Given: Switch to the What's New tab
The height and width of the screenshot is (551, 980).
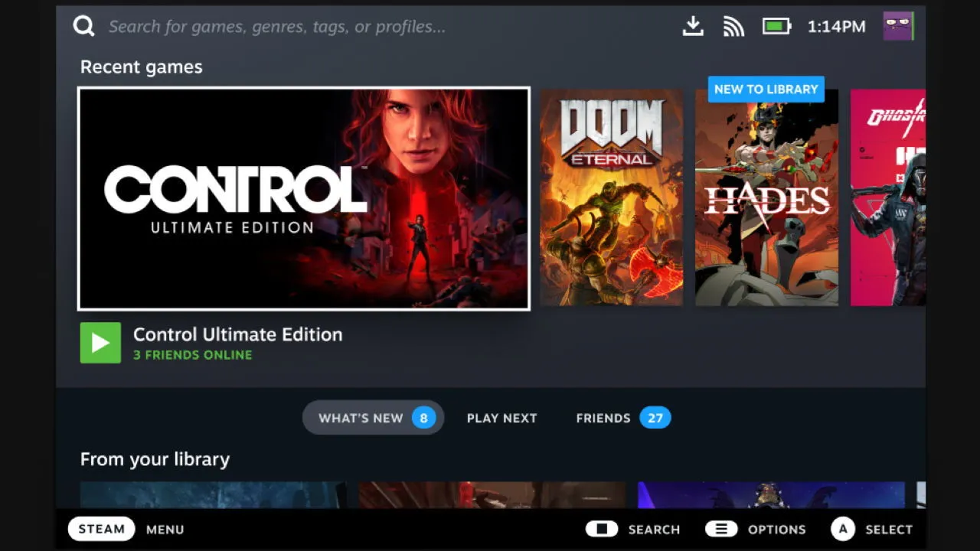Looking at the screenshot, I should pyautogui.click(x=373, y=418).
